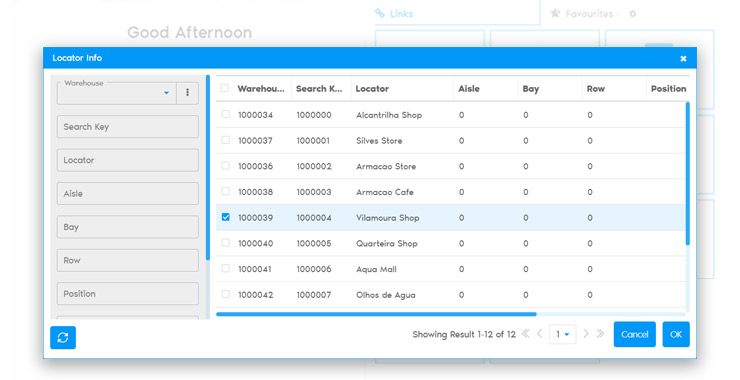Toggle the select-all header checkbox
Viewport: 740px width, 380px height.
click(225, 88)
